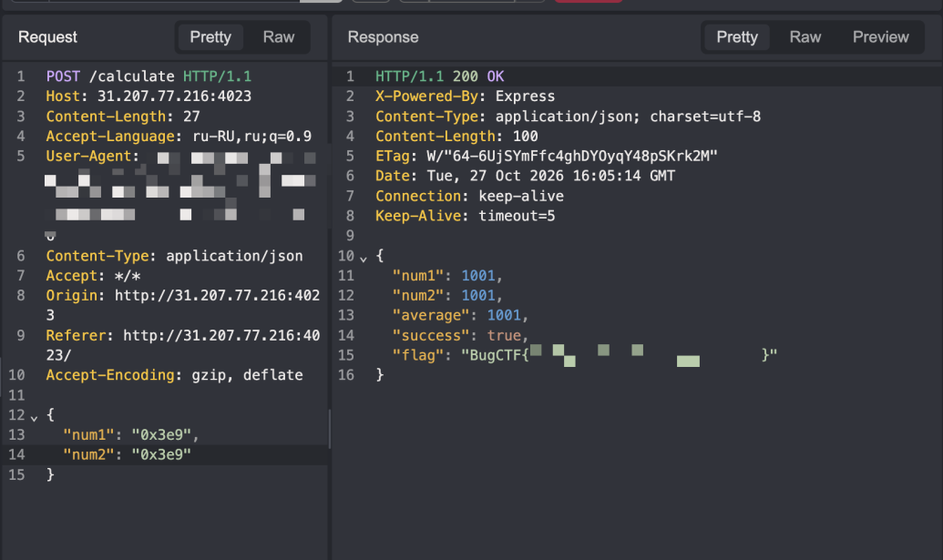Viewport: 943px width, 560px height.
Task: Select the Accept-Language header line
Action: click(x=179, y=136)
